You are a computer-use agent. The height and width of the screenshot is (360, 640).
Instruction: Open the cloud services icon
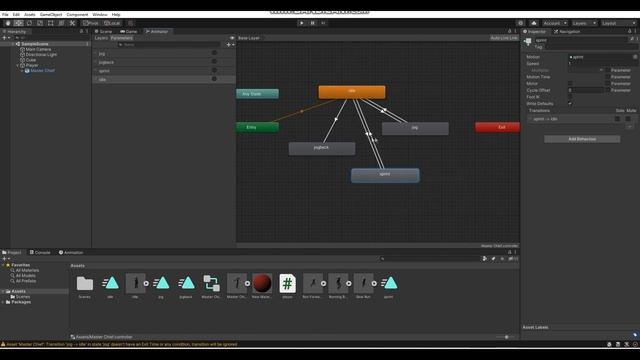click(534, 23)
